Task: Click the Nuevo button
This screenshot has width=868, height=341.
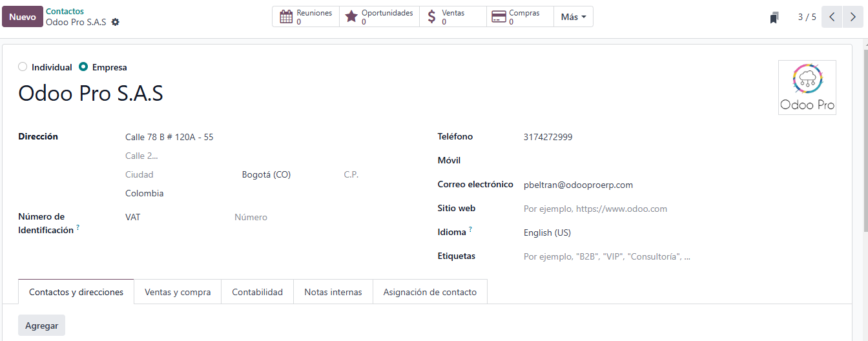Action: (x=23, y=17)
